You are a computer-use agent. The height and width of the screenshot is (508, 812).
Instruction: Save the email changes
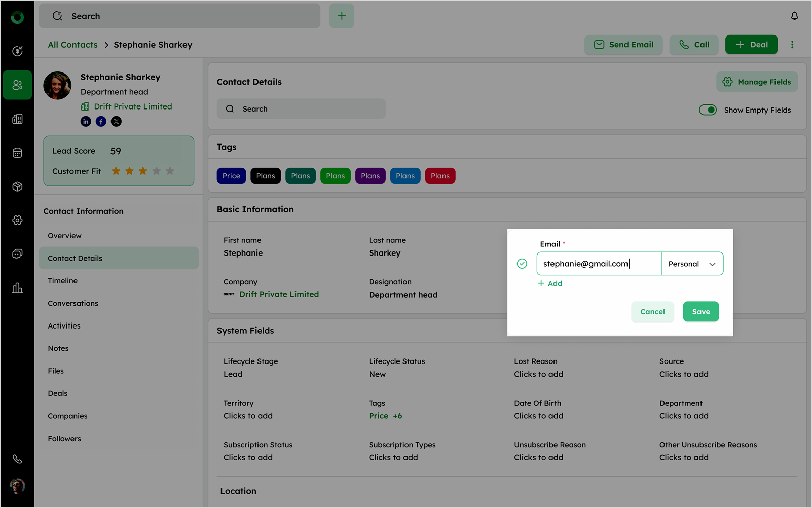pos(700,312)
